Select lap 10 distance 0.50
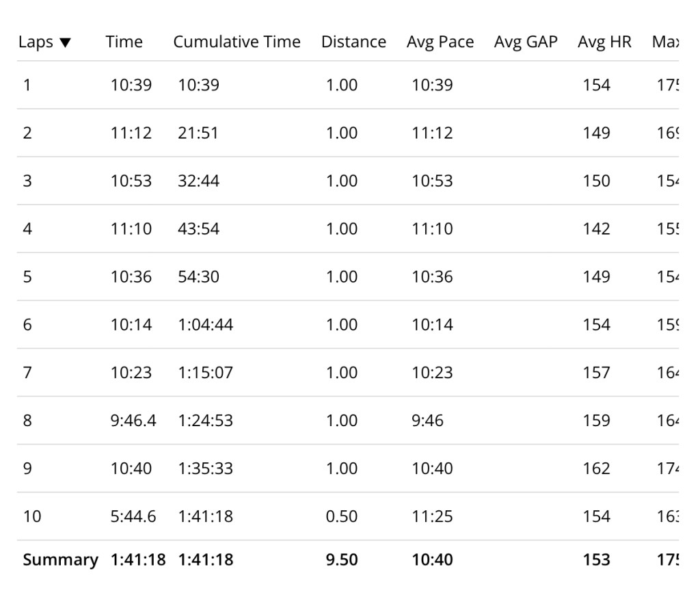The image size is (700, 591). 341,516
